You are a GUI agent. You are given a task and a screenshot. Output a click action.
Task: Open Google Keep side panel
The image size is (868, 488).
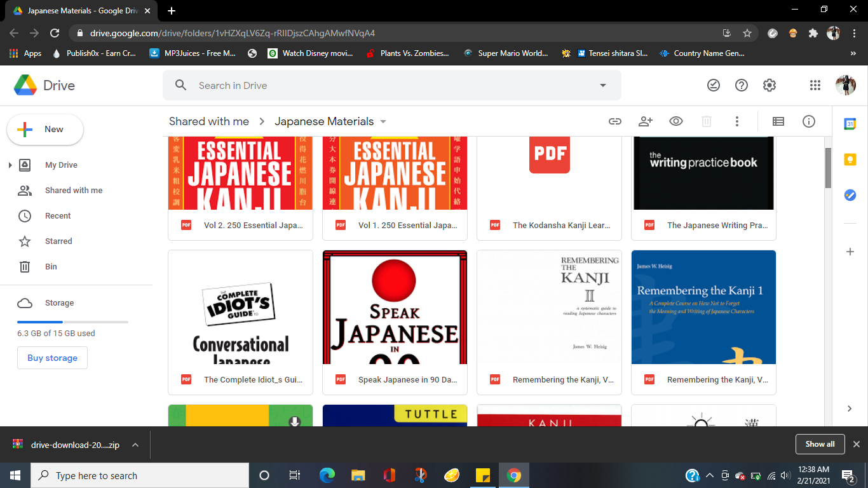click(x=850, y=159)
